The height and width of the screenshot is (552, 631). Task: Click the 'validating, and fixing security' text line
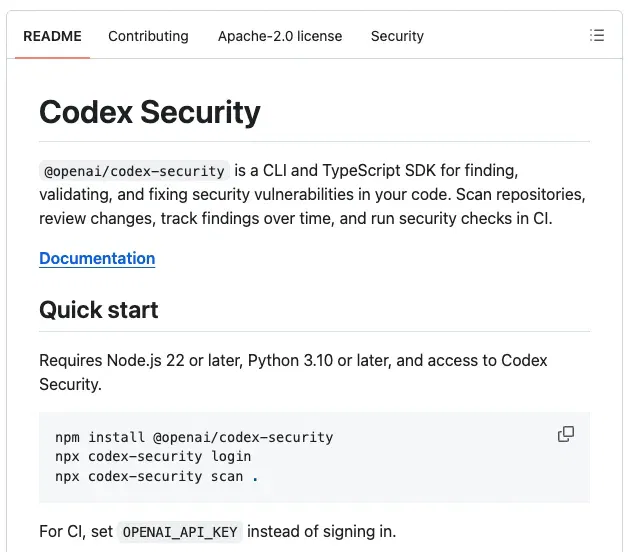click(312, 195)
